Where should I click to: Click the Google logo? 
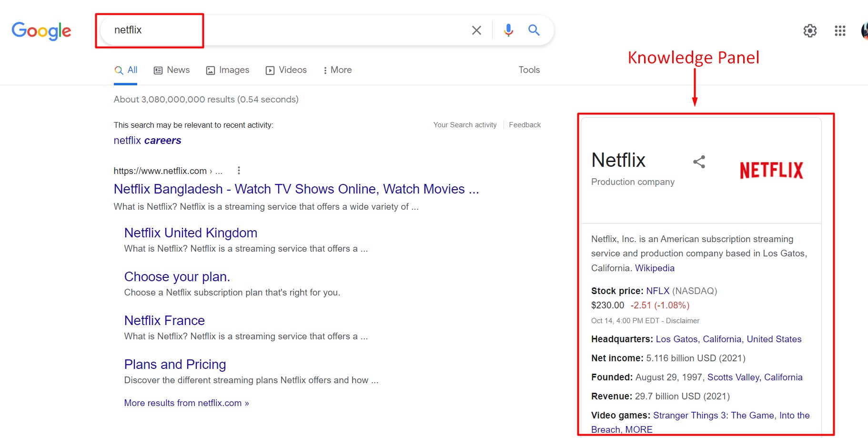pyautogui.click(x=41, y=31)
